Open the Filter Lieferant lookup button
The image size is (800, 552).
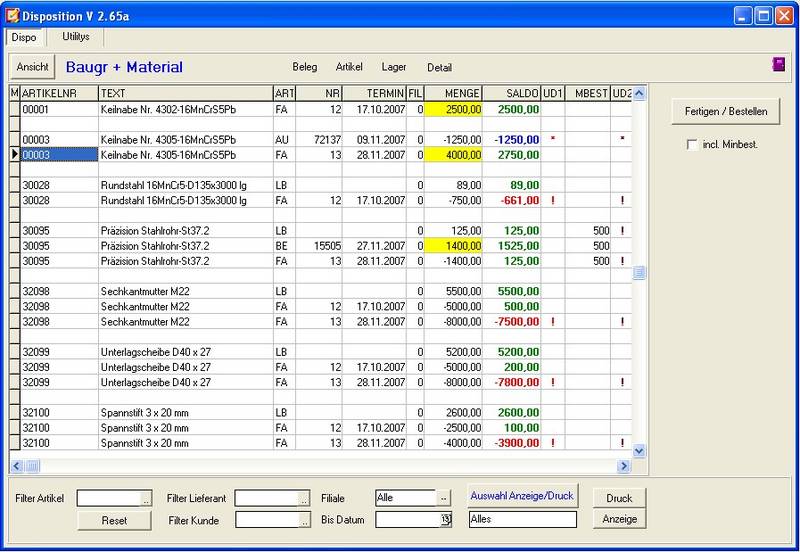tap(304, 498)
